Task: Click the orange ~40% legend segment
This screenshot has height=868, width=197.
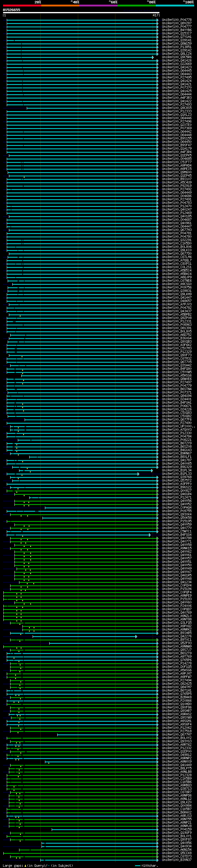Action: [60, 6]
